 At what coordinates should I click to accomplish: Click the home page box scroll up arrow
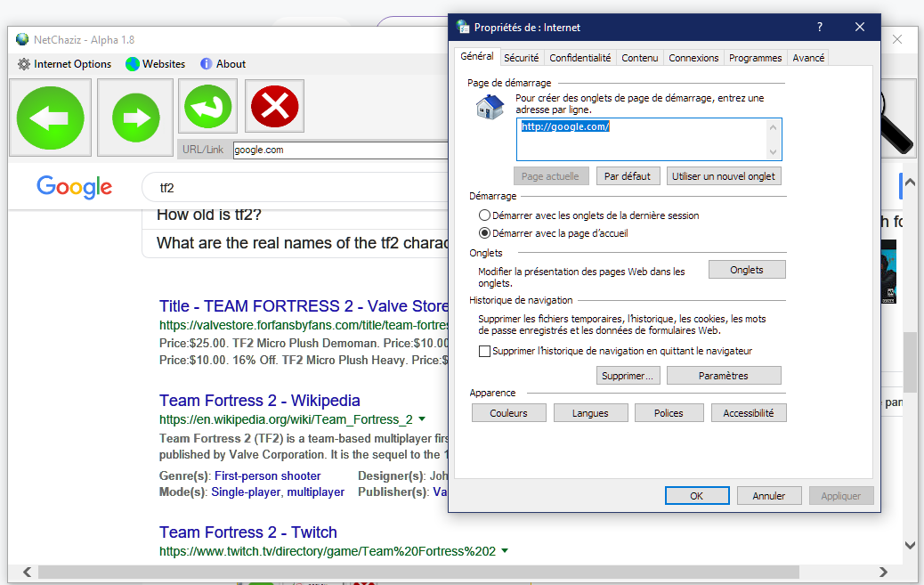[774, 127]
